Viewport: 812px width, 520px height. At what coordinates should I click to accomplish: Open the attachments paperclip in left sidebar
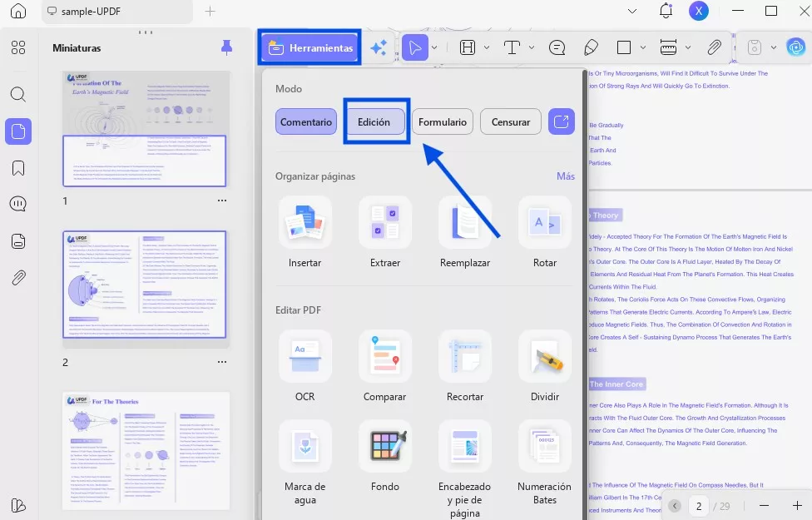click(18, 278)
